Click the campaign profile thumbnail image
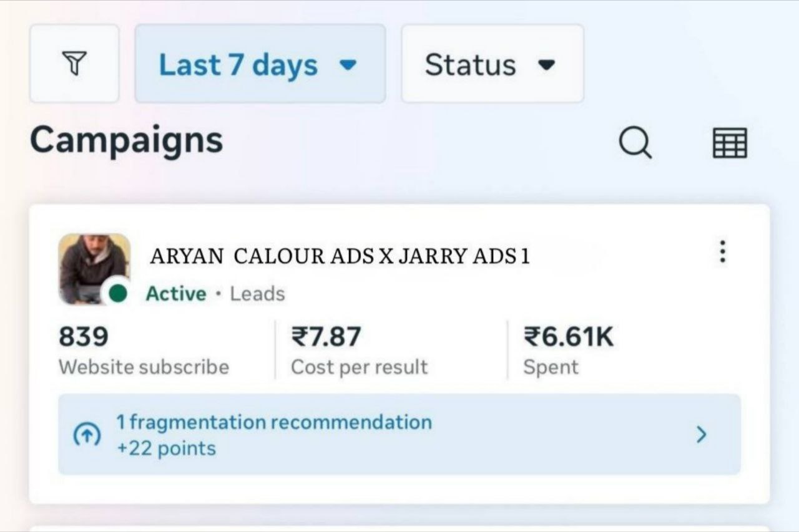The image size is (799, 532). pyautogui.click(x=92, y=267)
